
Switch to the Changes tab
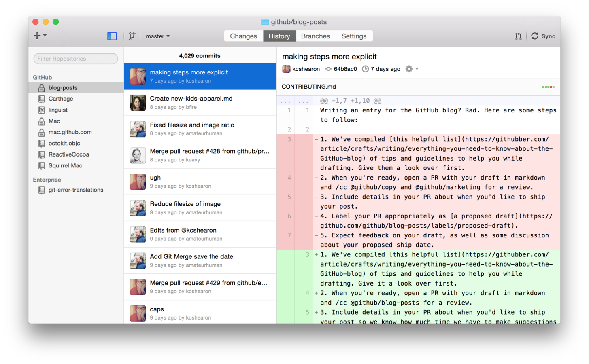click(243, 36)
